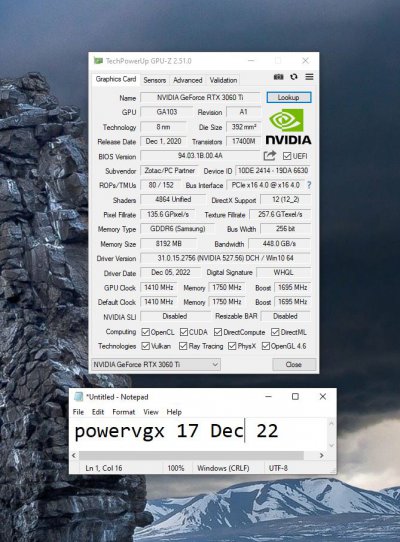Minimize the Notepad window
This screenshot has width=400, height=542.
[x=268, y=397]
